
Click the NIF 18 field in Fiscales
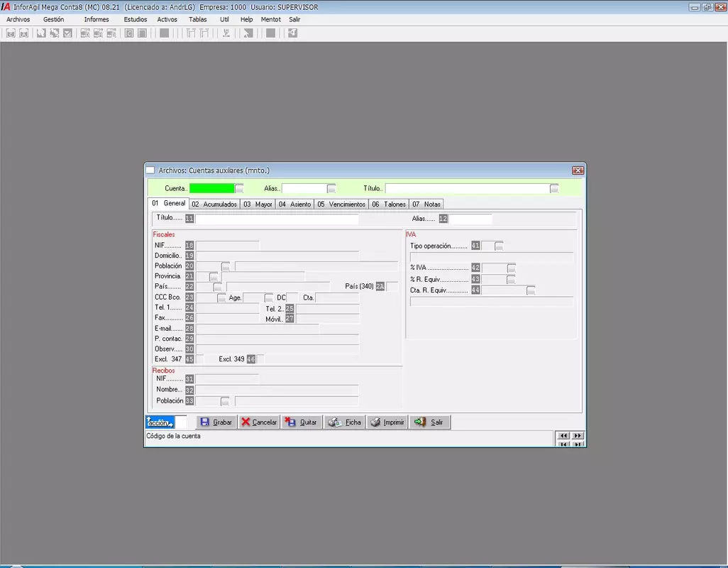click(228, 245)
